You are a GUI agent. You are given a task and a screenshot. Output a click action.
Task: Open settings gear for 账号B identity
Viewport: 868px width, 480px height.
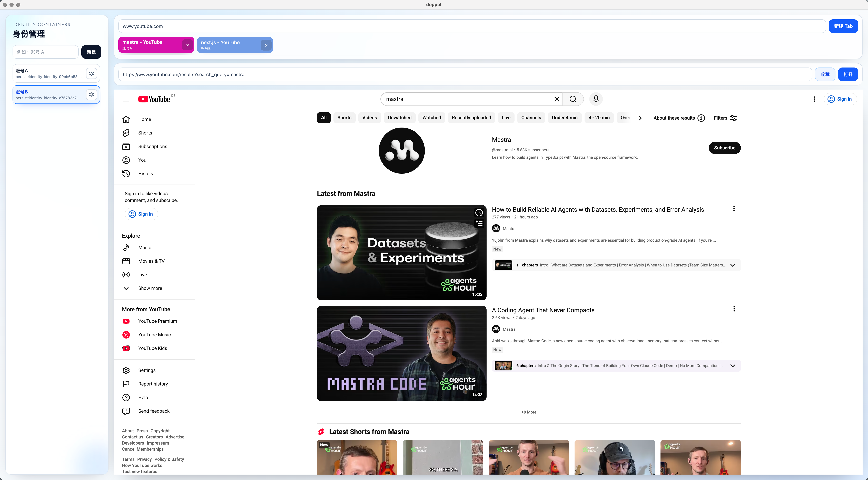91,95
